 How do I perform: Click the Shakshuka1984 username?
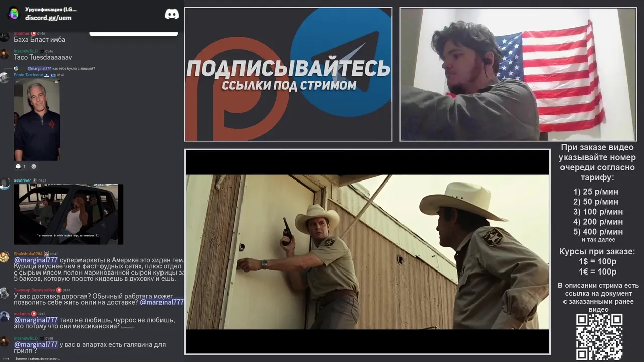28,254
